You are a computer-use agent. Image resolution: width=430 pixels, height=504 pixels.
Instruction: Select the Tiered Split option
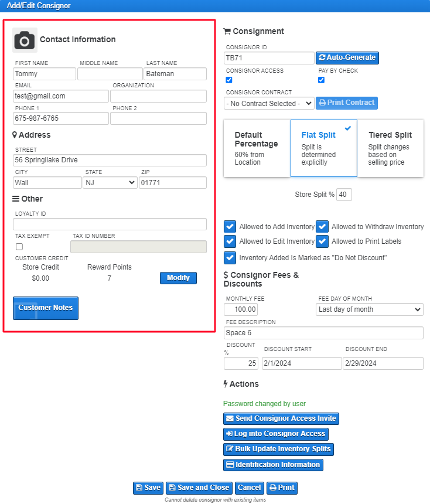390,148
